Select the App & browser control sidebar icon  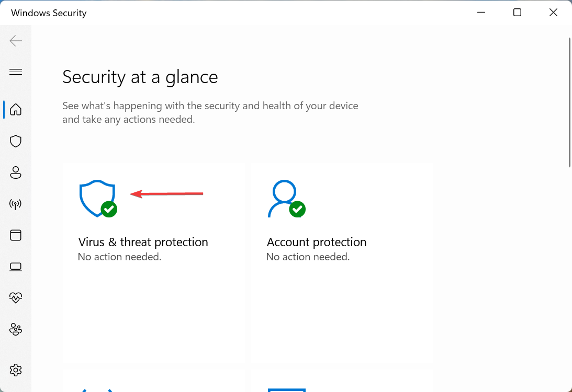(x=16, y=235)
